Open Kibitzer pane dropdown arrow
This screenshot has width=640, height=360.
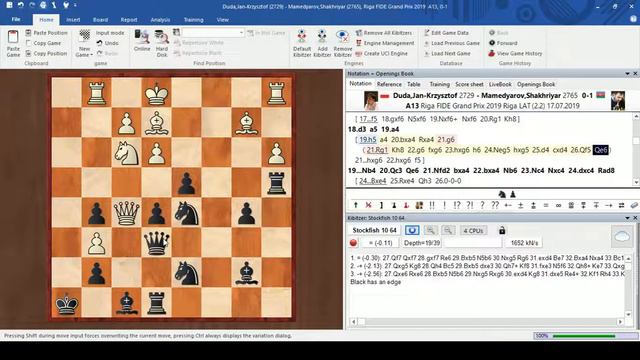point(627,218)
